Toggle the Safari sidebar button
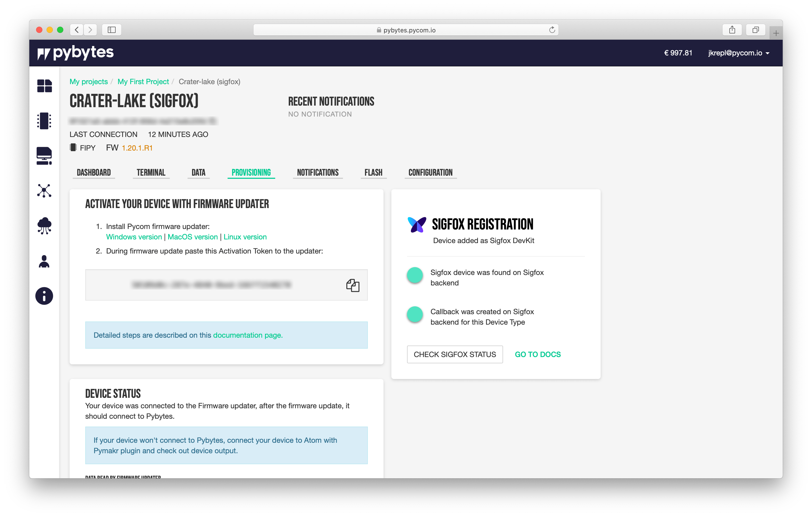Screen dimensions: 812x517 point(112,30)
